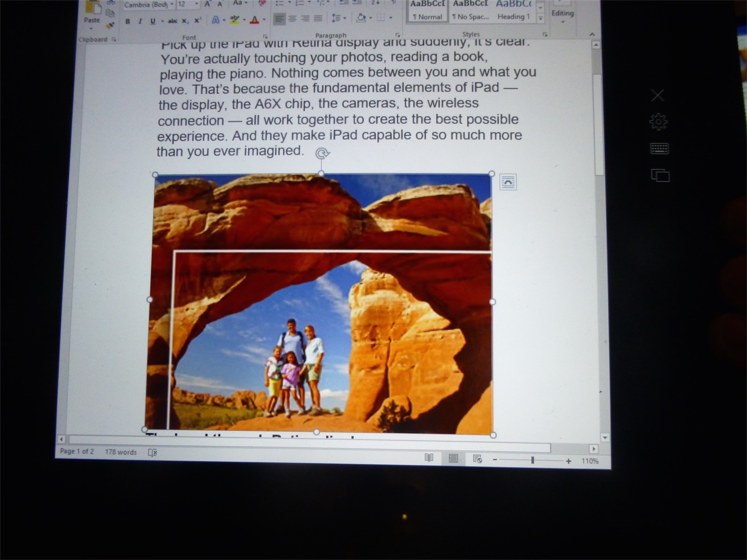
Task: Click the zoom out minus button
Action: (x=495, y=460)
